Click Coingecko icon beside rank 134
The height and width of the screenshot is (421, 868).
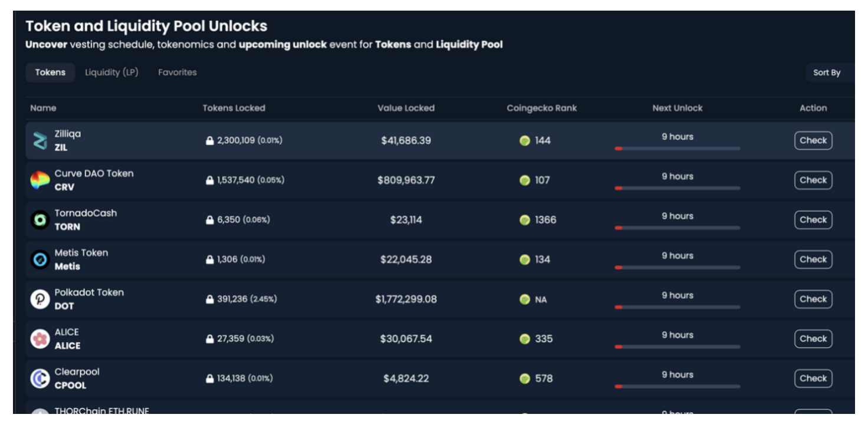point(525,259)
